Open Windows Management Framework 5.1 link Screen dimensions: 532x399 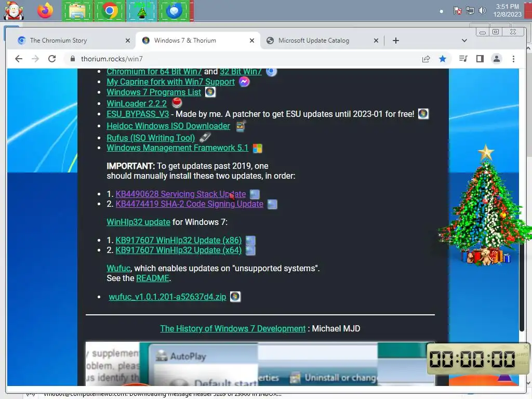[x=178, y=148]
